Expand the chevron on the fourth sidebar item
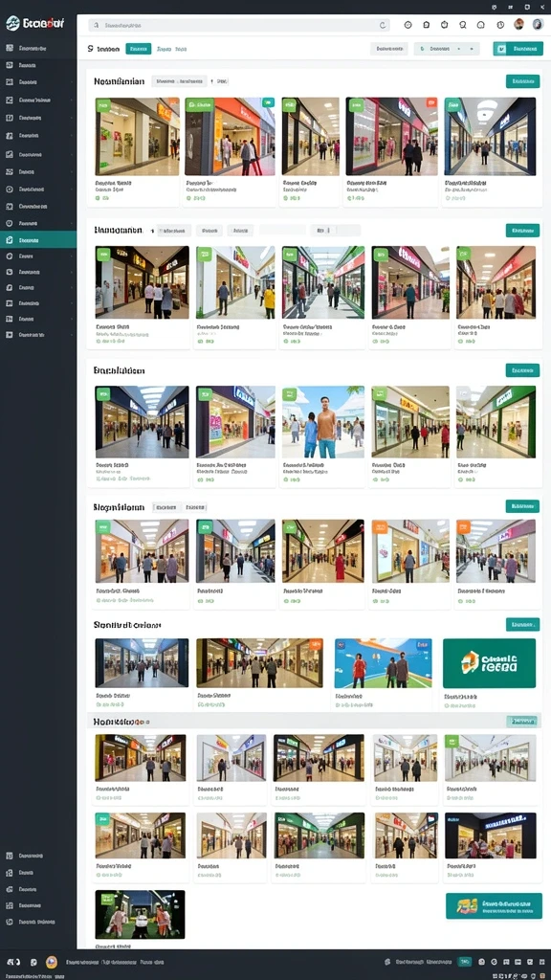The height and width of the screenshot is (980, 551). point(71,100)
